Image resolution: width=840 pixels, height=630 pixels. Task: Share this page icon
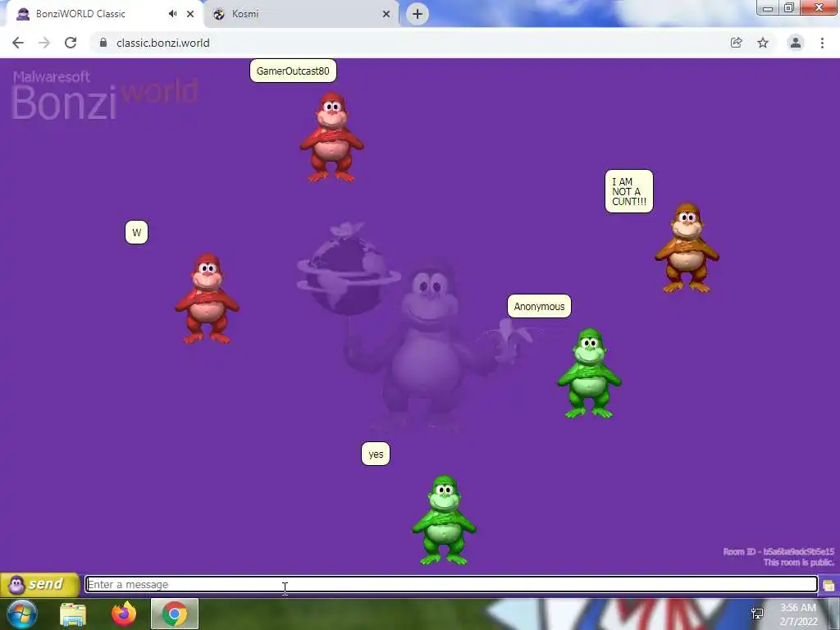point(737,43)
